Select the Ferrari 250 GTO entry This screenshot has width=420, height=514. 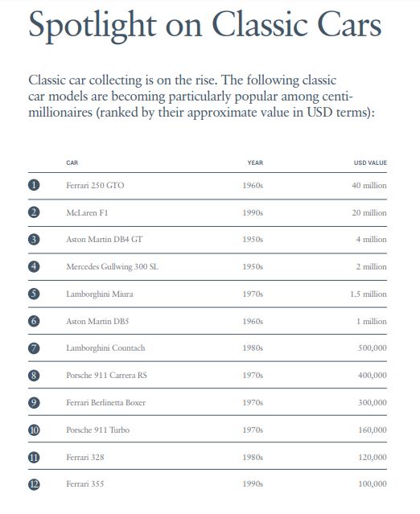click(x=95, y=185)
